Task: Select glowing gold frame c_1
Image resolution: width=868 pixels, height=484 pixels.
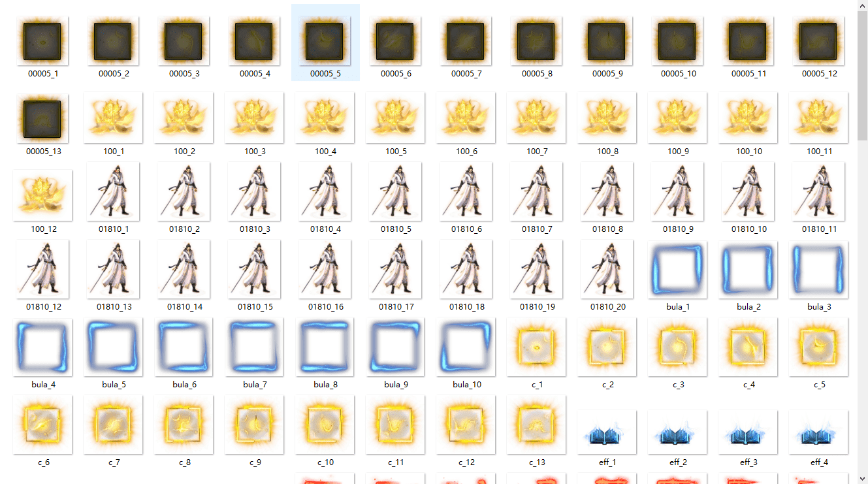Action: (536, 347)
